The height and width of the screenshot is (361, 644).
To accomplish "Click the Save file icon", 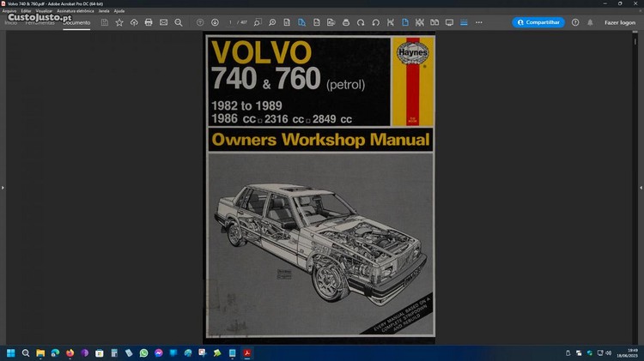I will [x=105, y=22].
